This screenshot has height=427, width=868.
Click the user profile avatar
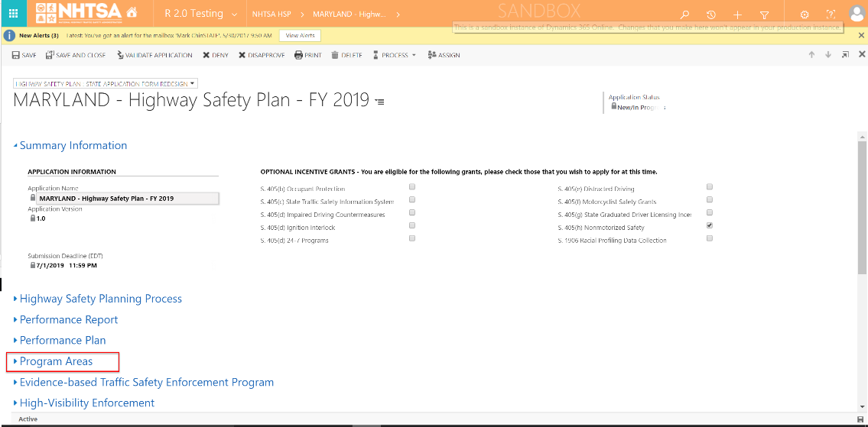857,14
